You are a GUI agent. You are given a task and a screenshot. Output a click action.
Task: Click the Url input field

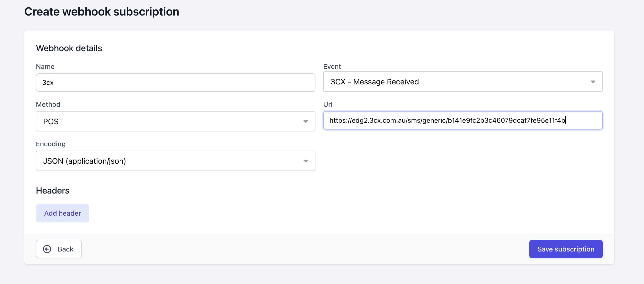click(x=463, y=120)
